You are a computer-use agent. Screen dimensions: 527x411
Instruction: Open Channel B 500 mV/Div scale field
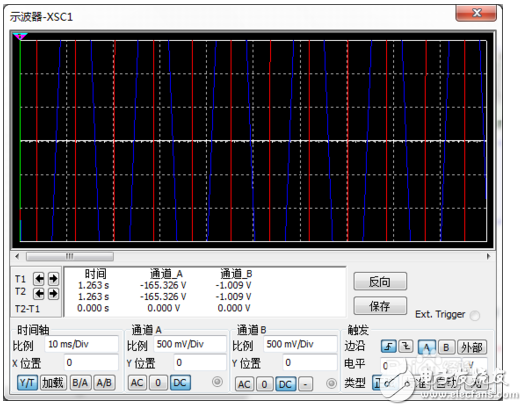tap(300, 344)
